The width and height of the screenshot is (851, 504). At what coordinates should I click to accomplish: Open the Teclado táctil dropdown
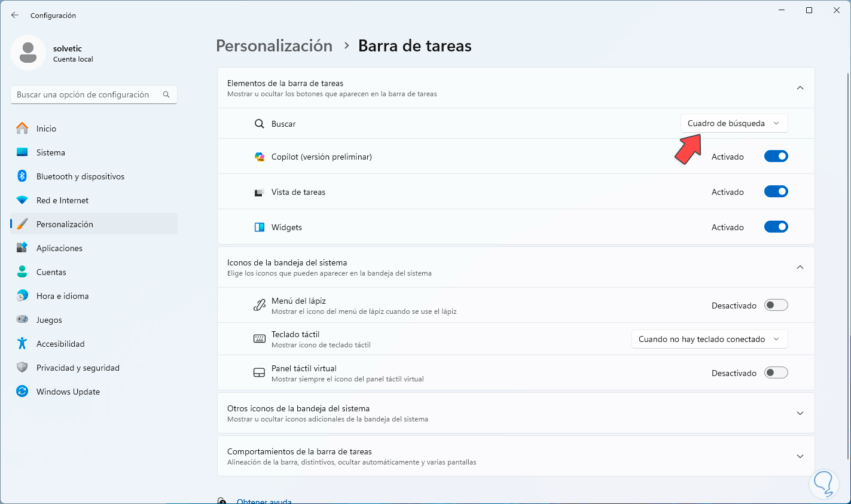pos(709,339)
